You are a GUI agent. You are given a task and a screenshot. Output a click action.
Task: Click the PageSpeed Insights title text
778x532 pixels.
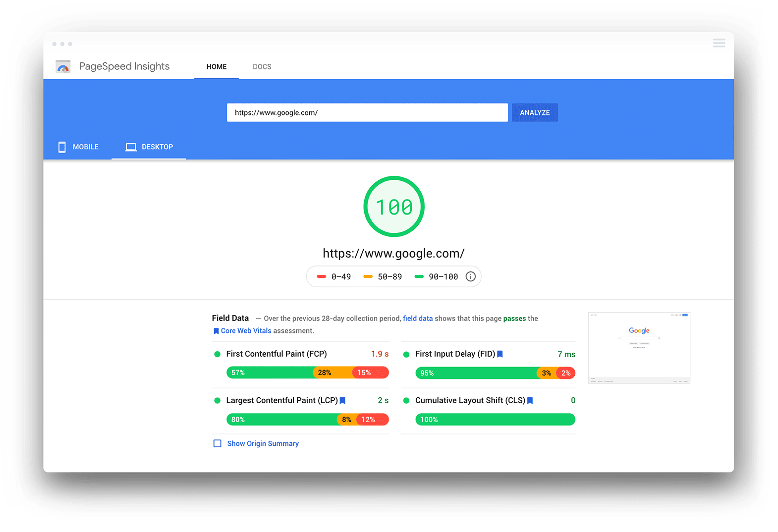pos(124,66)
